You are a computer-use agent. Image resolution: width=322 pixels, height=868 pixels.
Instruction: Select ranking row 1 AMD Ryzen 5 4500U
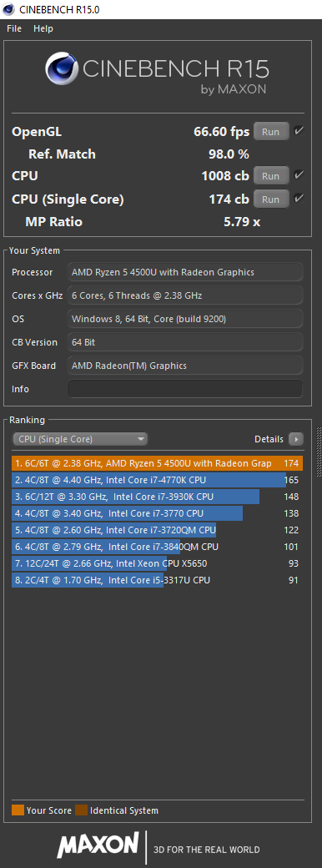click(157, 463)
